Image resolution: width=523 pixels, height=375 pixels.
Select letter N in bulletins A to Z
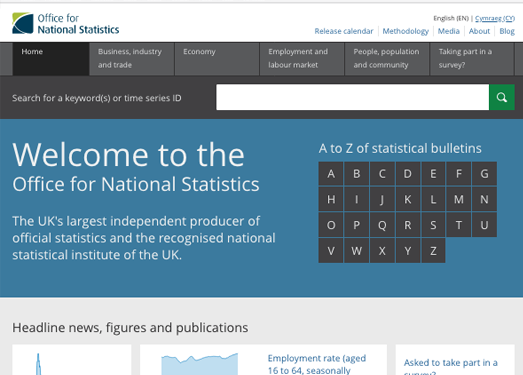pyautogui.click(x=484, y=200)
